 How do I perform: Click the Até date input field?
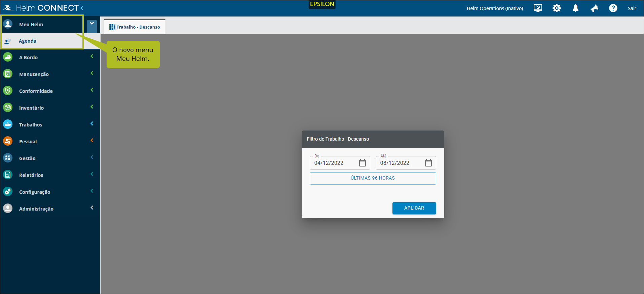coord(406,163)
